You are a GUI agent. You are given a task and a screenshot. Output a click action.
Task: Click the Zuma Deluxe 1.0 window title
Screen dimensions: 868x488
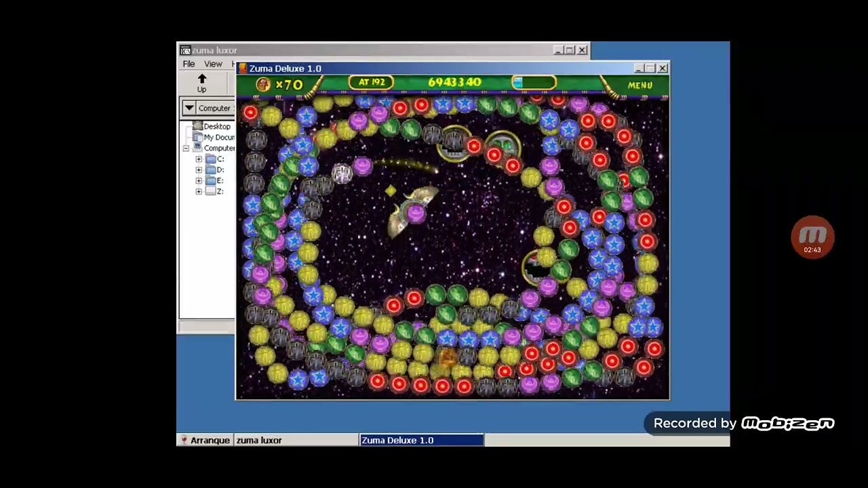[x=285, y=68]
